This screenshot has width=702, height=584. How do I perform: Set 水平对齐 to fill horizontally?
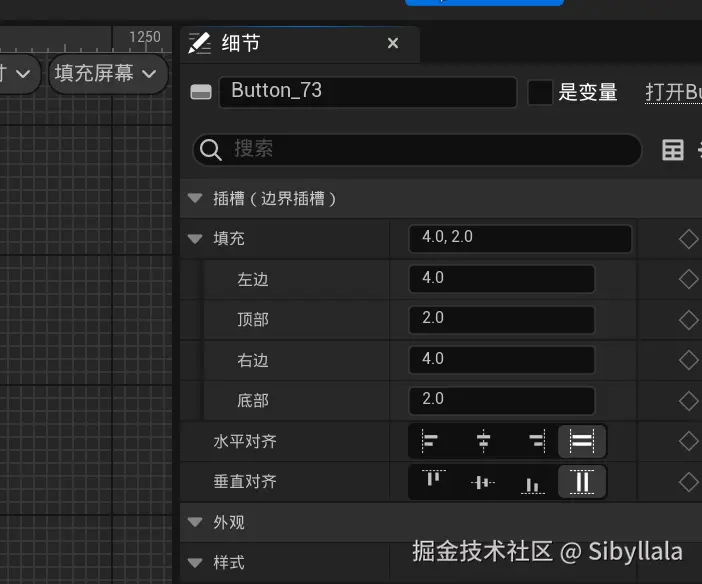(582, 441)
